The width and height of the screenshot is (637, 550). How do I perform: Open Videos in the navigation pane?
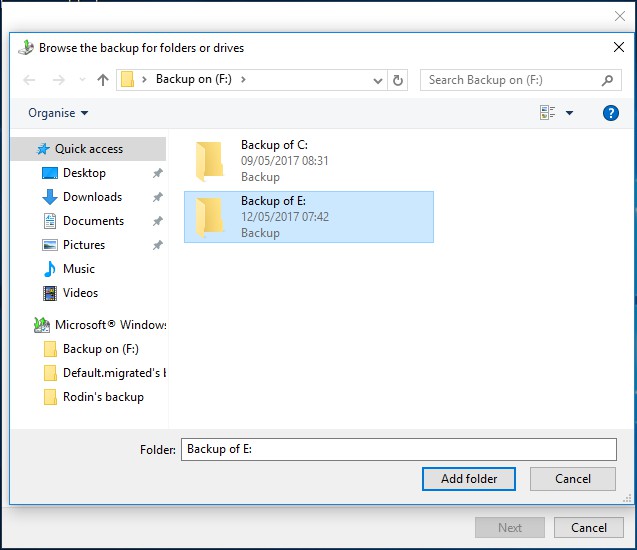[80, 293]
